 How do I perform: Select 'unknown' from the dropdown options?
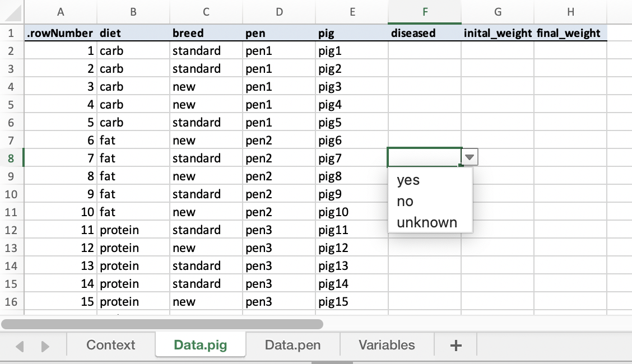click(427, 222)
